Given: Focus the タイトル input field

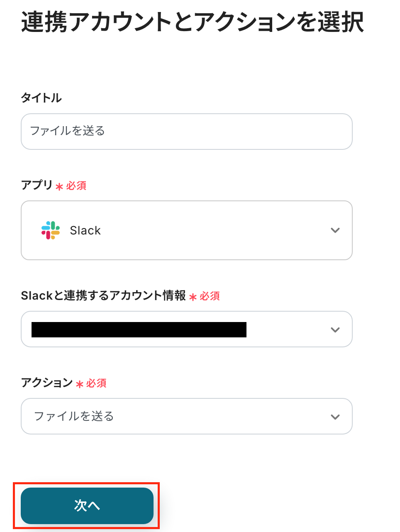Looking at the screenshot, I should [187, 132].
